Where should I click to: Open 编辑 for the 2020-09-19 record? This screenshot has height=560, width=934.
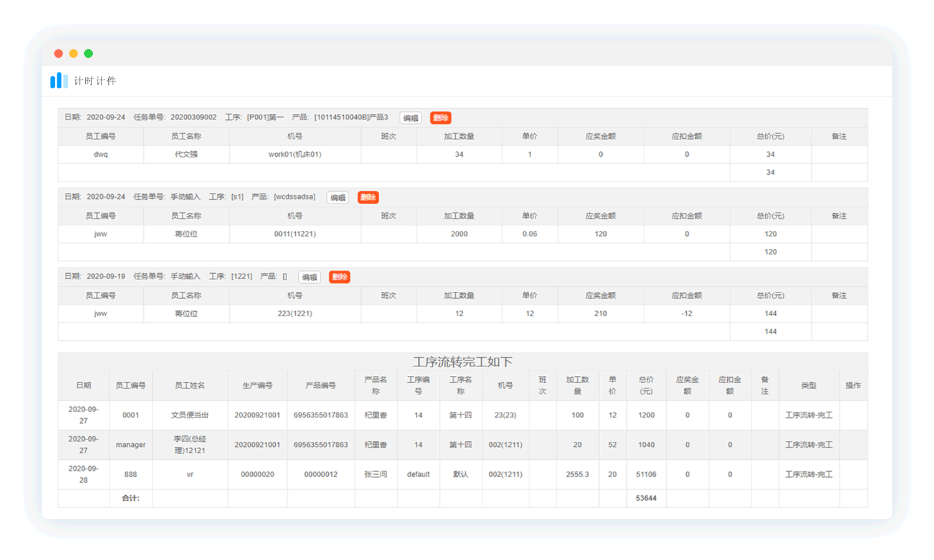click(309, 278)
